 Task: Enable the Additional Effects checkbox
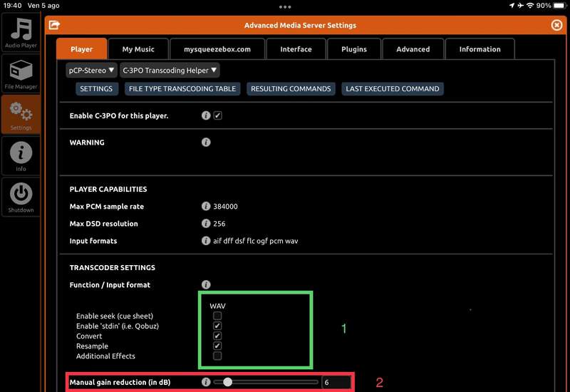217,356
